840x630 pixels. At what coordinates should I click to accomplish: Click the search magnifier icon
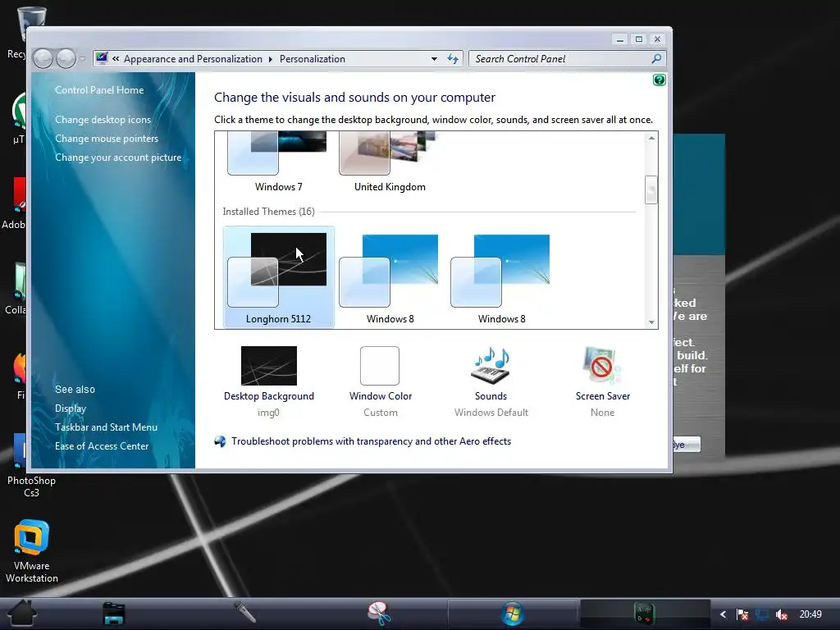[656, 59]
